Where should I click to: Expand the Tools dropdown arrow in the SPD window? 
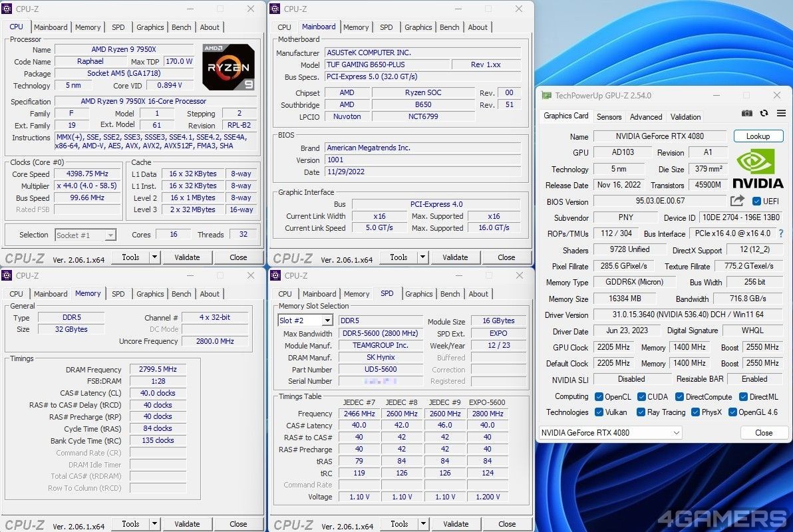pyautogui.click(x=423, y=524)
